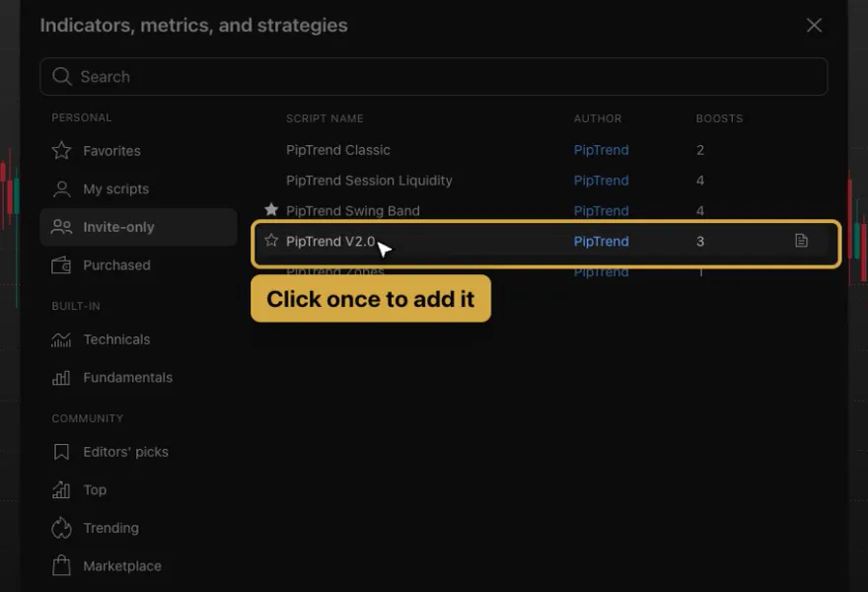Click the Trending flame icon

[x=61, y=528]
